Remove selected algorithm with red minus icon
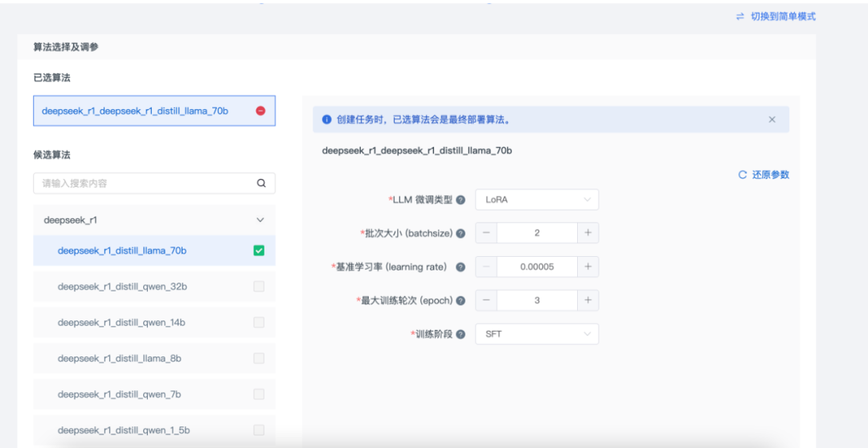 pos(260,111)
